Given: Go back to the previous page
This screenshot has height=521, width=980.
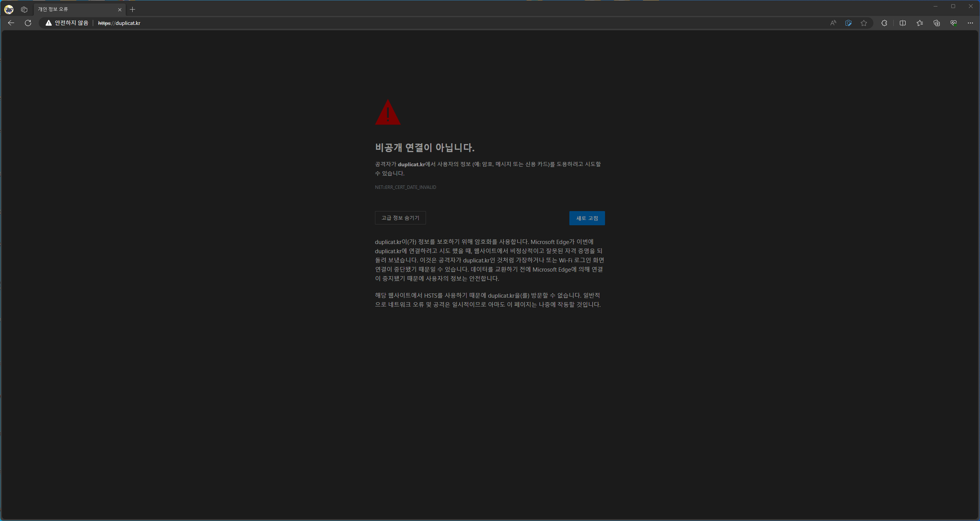Looking at the screenshot, I should [11, 23].
